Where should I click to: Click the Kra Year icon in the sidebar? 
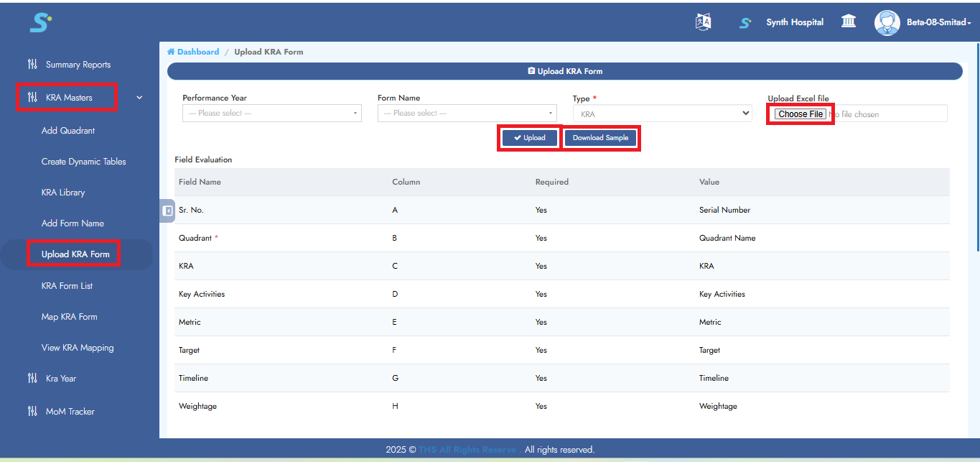32,378
